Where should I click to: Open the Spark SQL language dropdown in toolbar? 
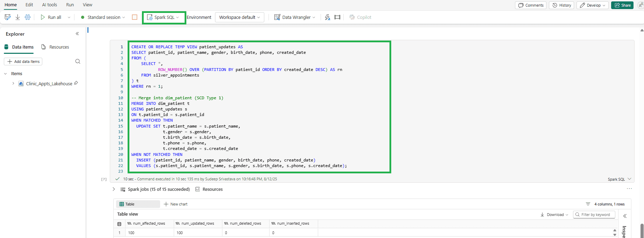click(x=164, y=17)
